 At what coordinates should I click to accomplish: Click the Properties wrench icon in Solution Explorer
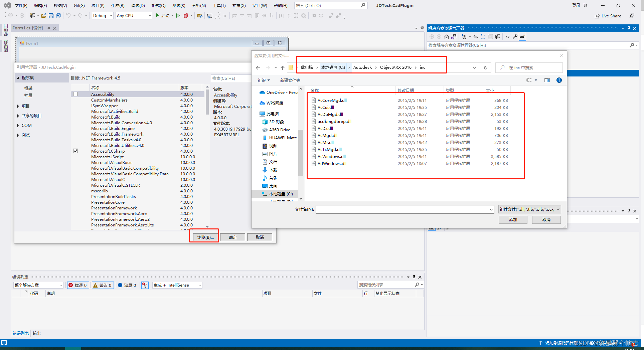click(515, 37)
